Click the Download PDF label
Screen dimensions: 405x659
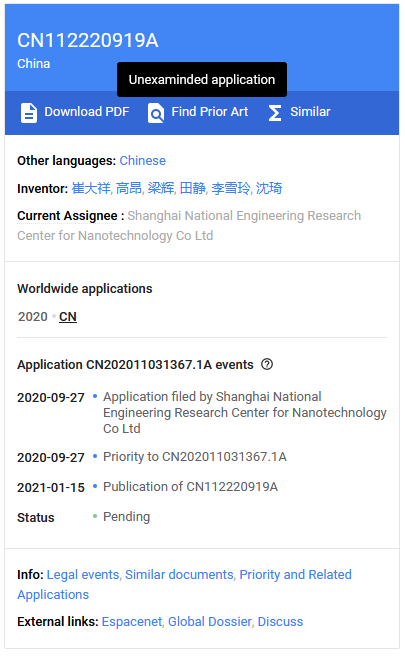click(x=87, y=112)
